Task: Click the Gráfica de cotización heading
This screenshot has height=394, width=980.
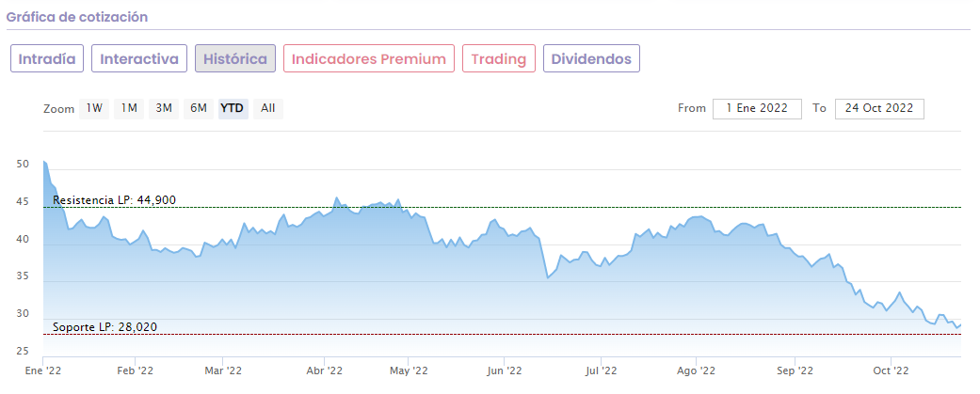Action: click(x=76, y=17)
